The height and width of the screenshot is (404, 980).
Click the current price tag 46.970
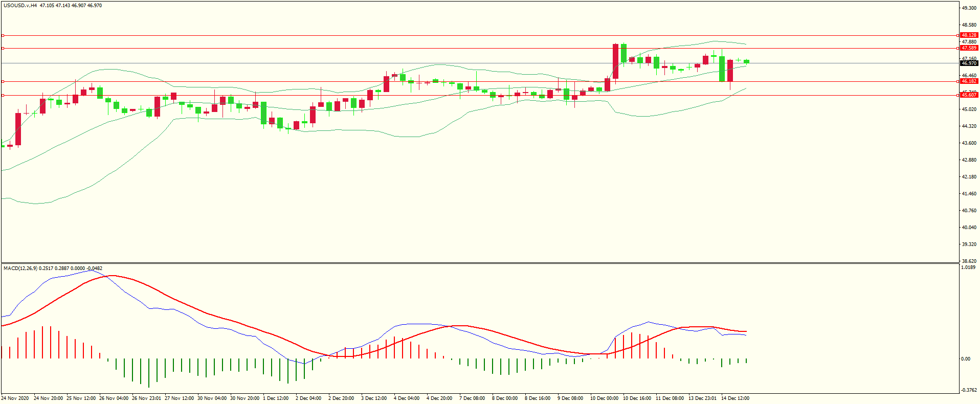point(969,63)
